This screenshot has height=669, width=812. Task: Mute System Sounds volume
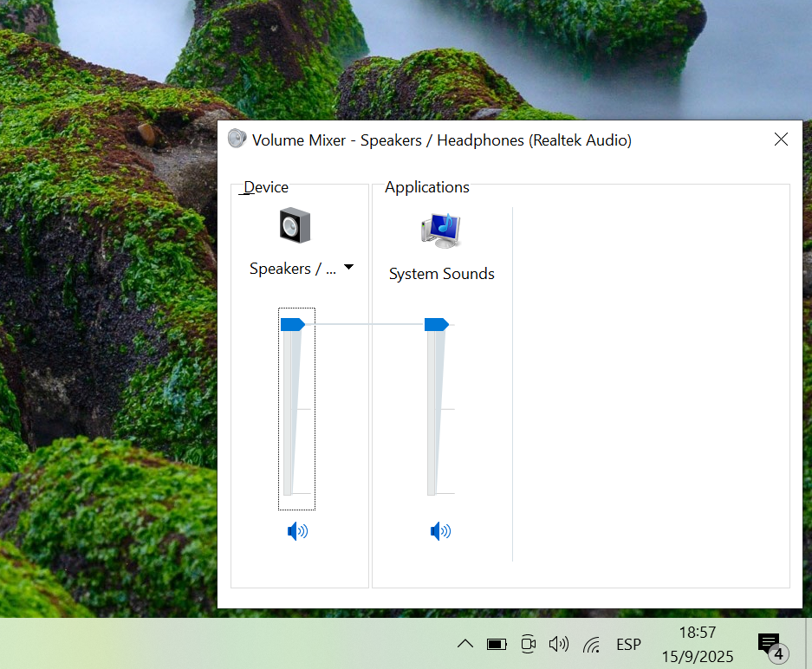441,531
